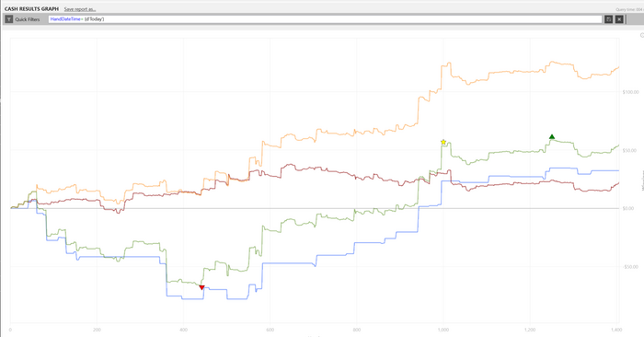Select the Quick Filters label

tap(28, 19)
